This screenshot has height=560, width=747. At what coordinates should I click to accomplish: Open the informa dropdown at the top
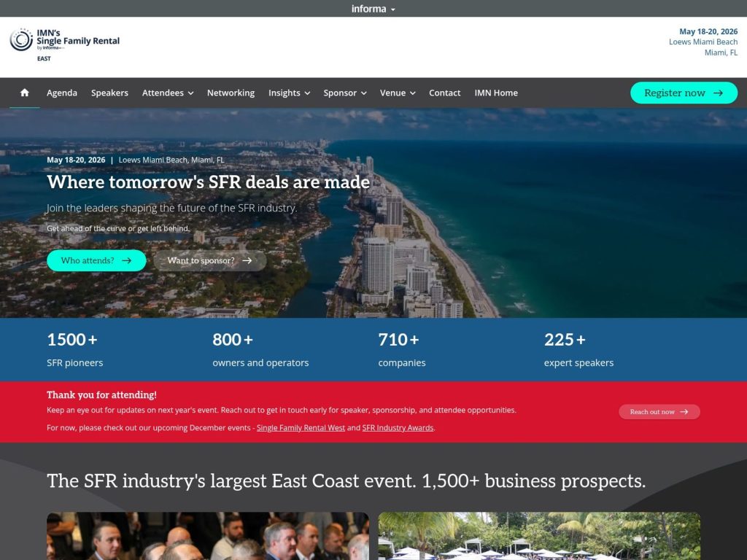point(373,8)
